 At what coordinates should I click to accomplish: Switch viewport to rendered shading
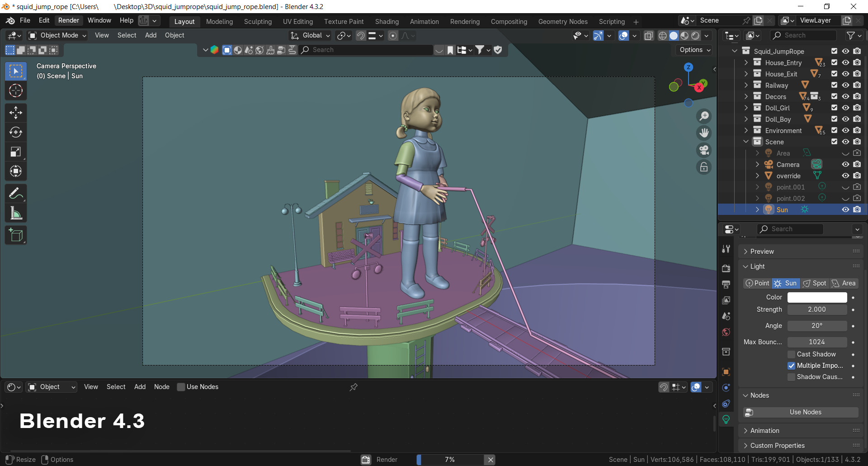coord(696,36)
